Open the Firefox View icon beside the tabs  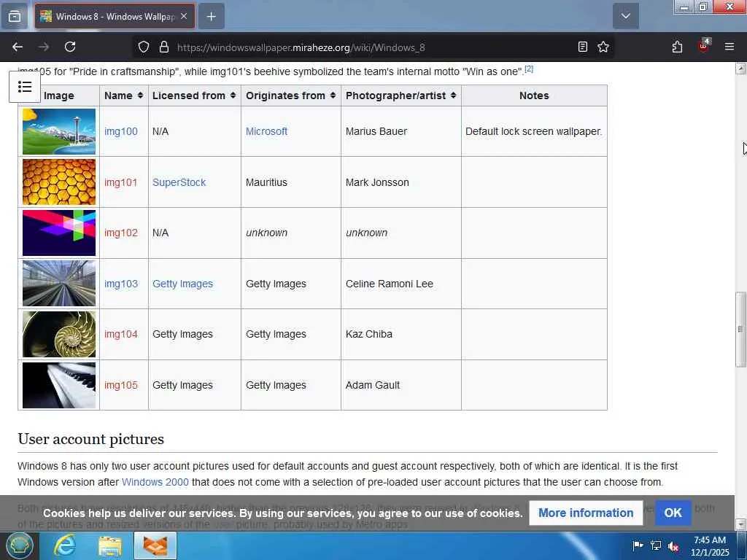coord(15,17)
